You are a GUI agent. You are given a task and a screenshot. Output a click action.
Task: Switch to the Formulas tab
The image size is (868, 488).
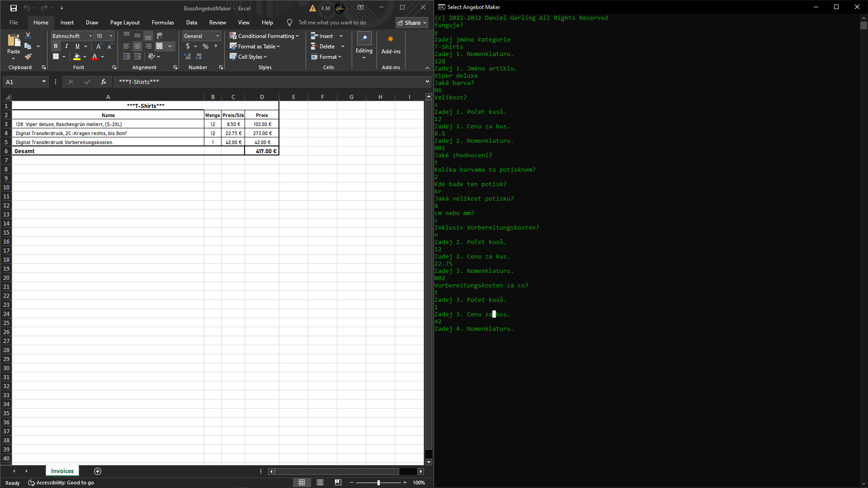click(x=163, y=23)
